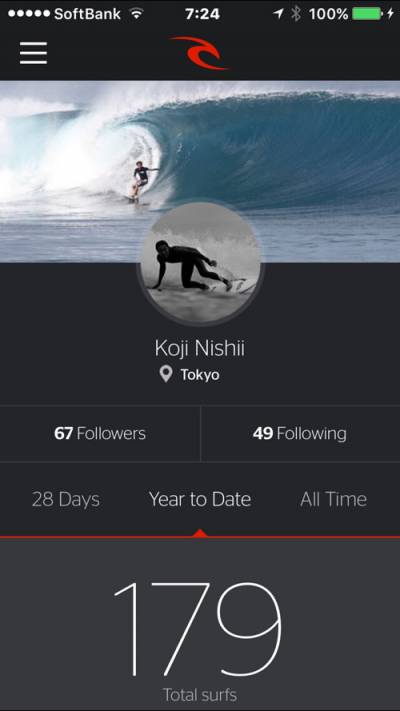Screen dimensions: 400x711
Task: Tap the Wi-Fi status icon
Action: [136, 14]
